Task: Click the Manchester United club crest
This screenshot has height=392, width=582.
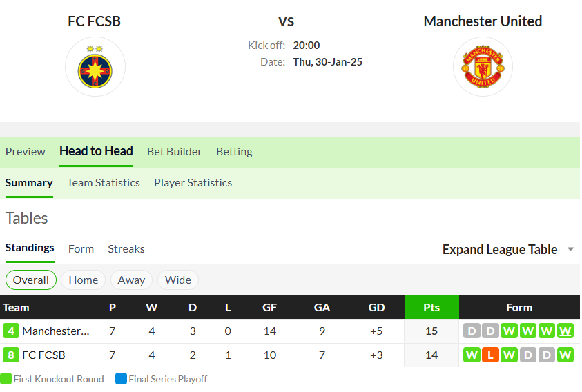Action: pyautogui.click(x=483, y=67)
